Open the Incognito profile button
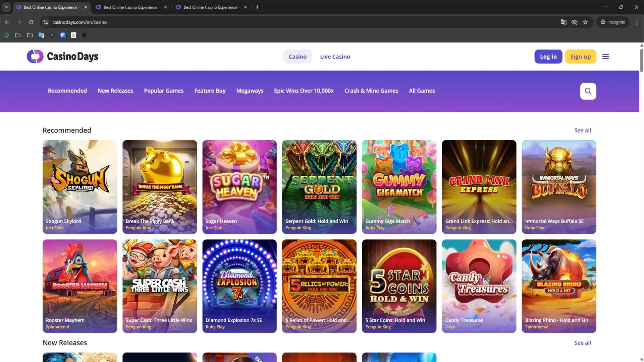 613,22
